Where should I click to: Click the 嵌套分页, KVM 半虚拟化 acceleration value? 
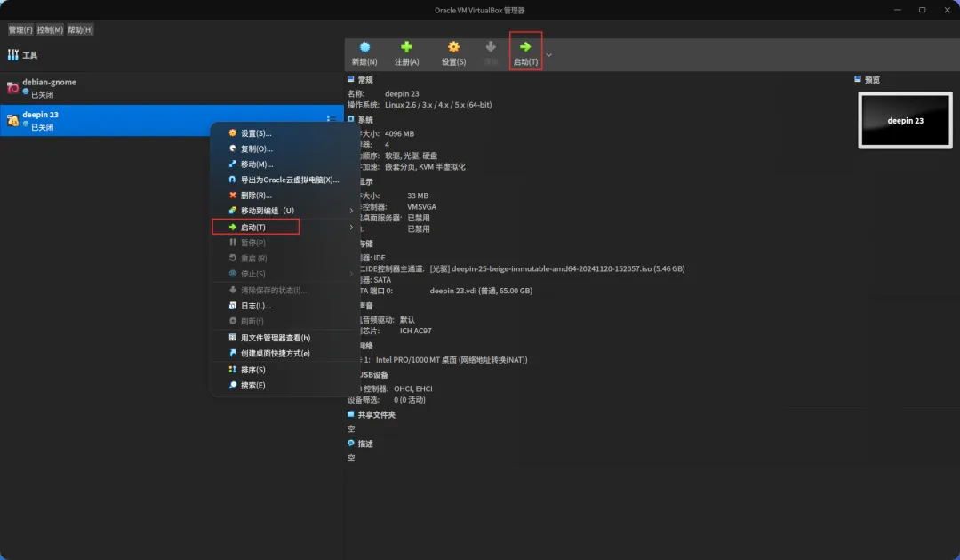coord(425,166)
